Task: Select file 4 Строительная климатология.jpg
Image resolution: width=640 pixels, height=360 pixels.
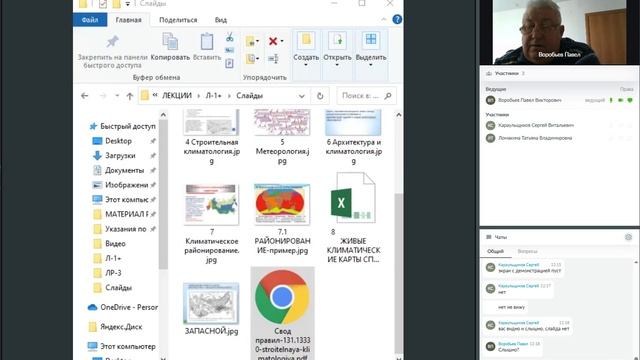Action: pos(211,137)
